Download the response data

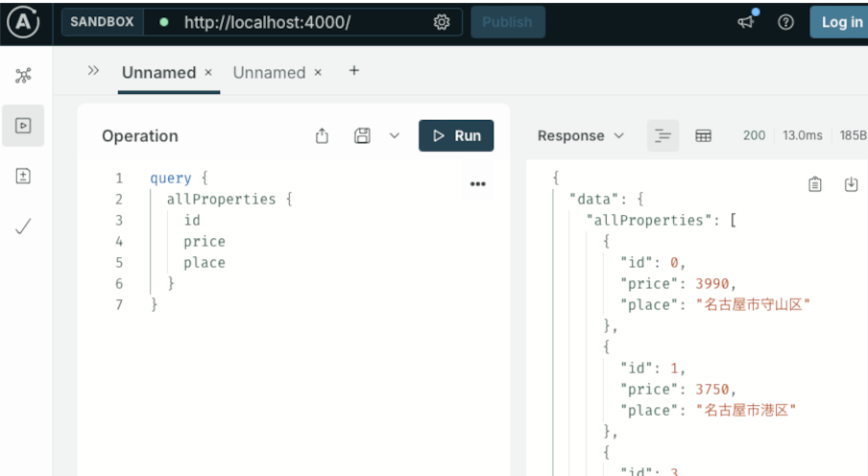[851, 184]
